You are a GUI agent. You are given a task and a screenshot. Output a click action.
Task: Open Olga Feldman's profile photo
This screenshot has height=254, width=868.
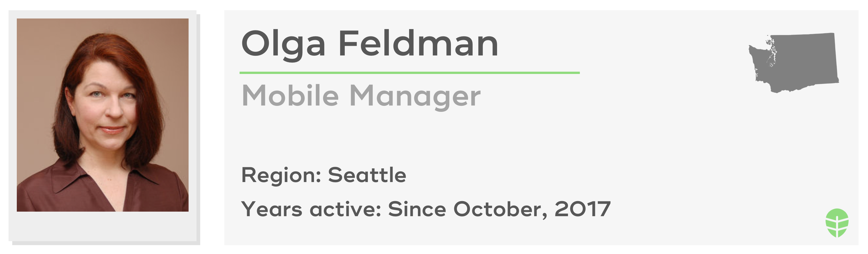[x=103, y=115]
